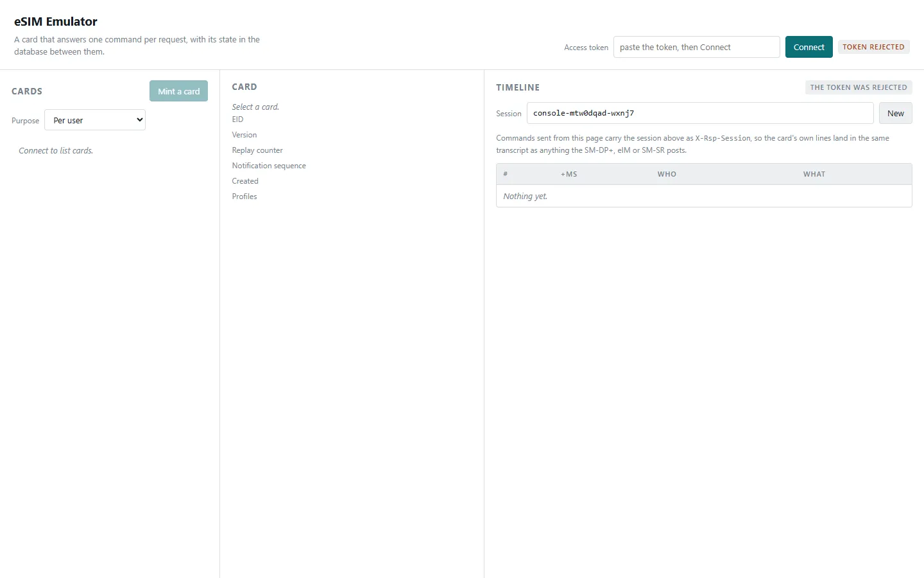
Task: Click the # column header
Action: coord(506,174)
